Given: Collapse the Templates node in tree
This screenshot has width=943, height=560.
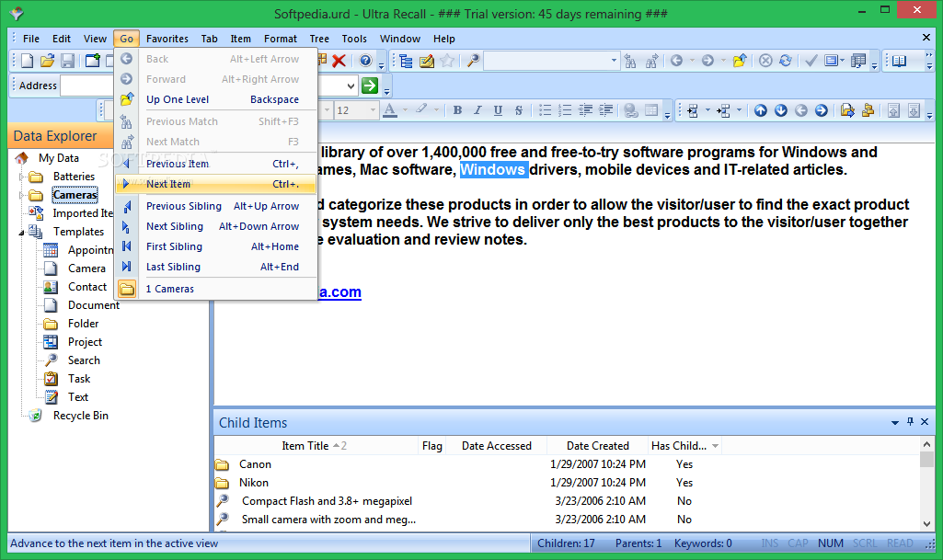Looking at the screenshot, I should pyautogui.click(x=22, y=232).
